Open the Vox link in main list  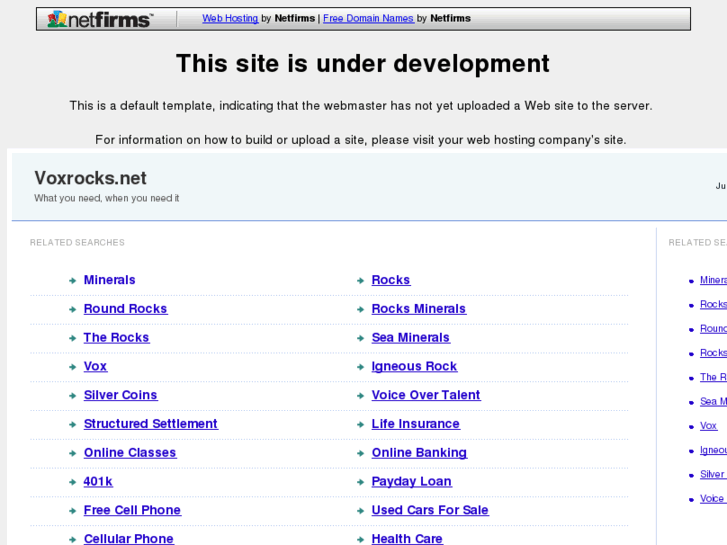tap(95, 366)
